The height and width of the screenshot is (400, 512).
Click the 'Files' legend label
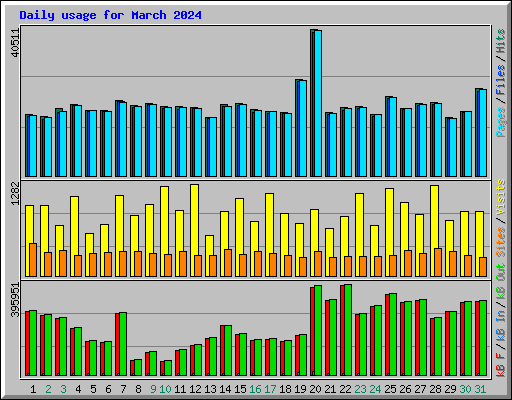501,80
